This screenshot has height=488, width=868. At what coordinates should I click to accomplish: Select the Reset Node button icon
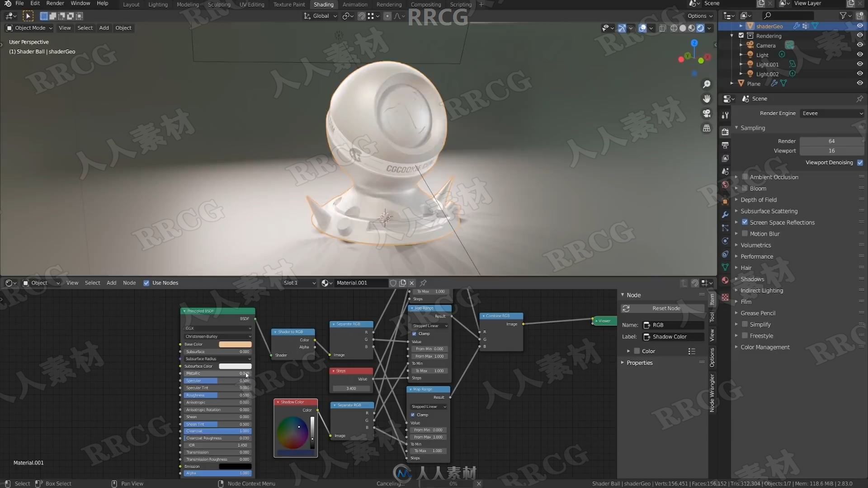[626, 308]
